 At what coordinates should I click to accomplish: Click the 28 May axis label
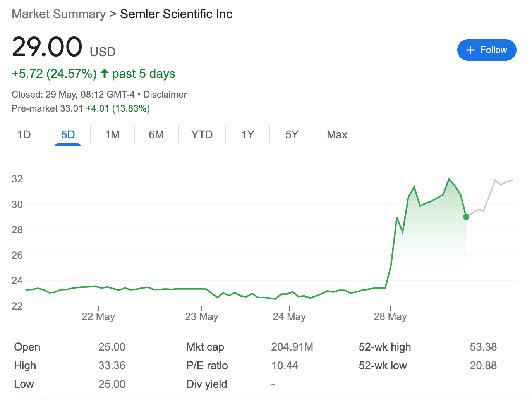click(x=390, y=316)
